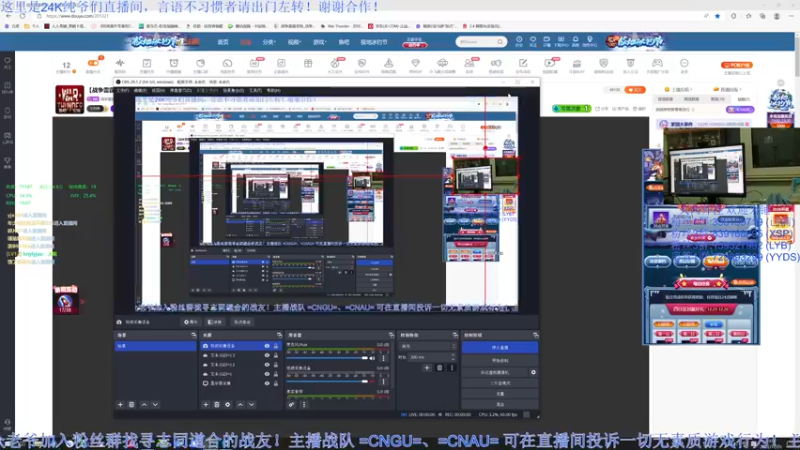Screen dimensions: 800x450
Task: Toggle visibility of bottom Text (GDI+) source
Action: click(267, 374)
